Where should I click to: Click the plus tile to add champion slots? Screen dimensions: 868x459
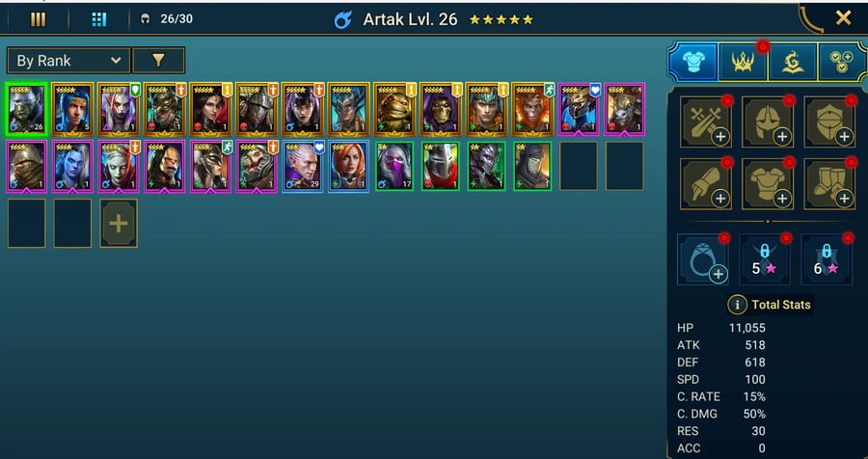click(119, 223)
